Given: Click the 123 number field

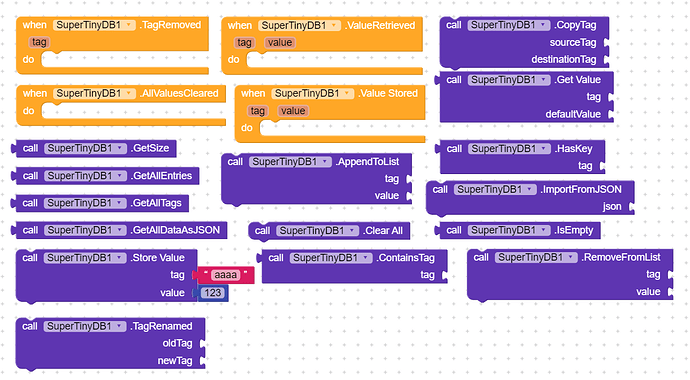Looking at the screenshot, I should coord(213,293).
